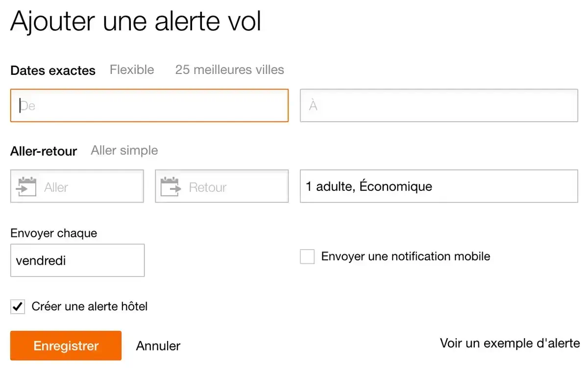This screenshot has height=370, width=588.
Task: Select the Dates exactes tab
Action: point(53,70)
